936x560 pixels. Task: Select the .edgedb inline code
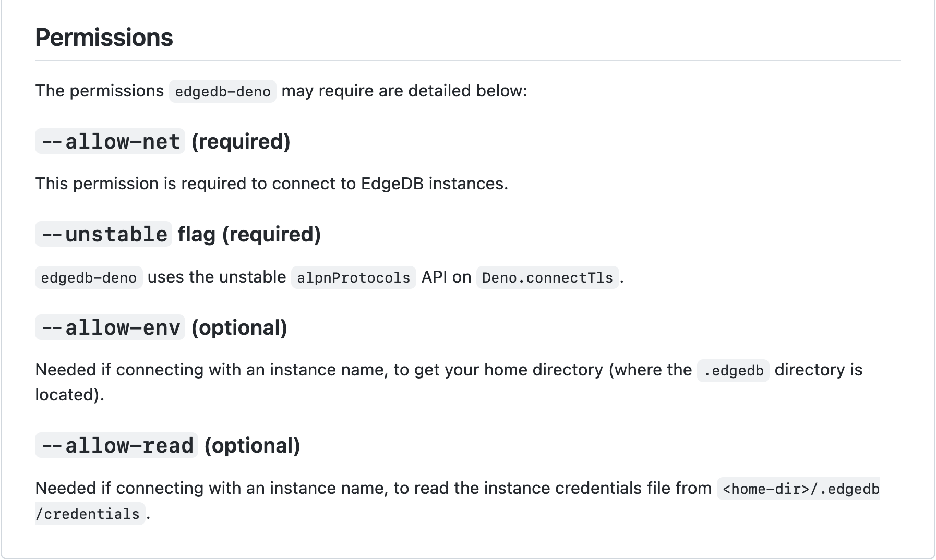pos(733,370)
